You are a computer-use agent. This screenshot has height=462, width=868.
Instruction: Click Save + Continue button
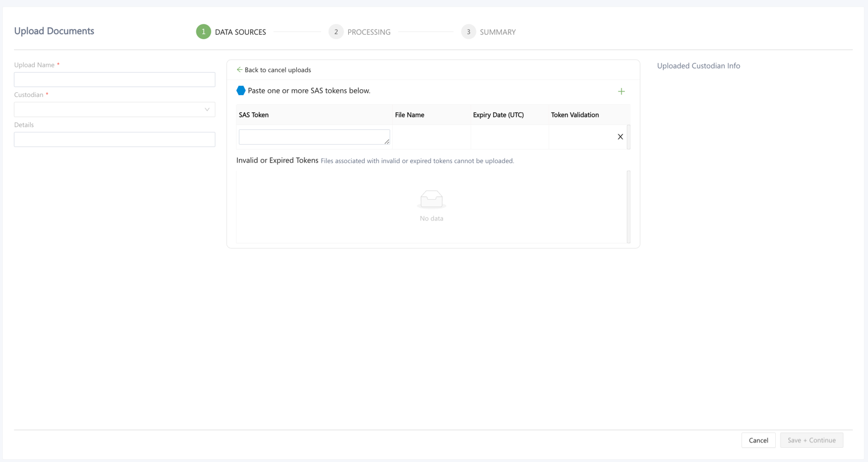[x=811, y=440]
